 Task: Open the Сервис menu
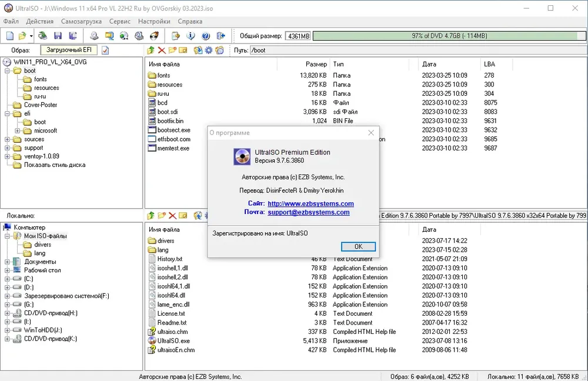(120, 21)
